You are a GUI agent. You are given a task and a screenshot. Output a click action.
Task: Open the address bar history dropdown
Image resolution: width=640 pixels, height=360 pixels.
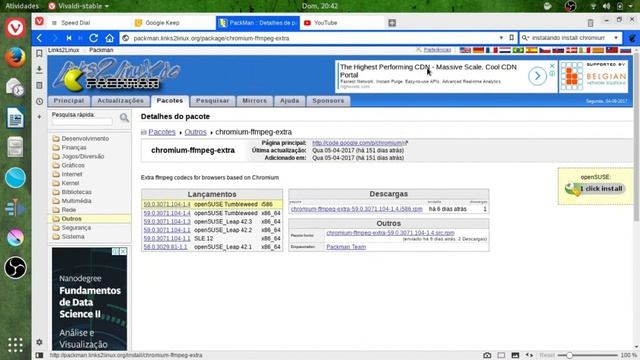501,38
